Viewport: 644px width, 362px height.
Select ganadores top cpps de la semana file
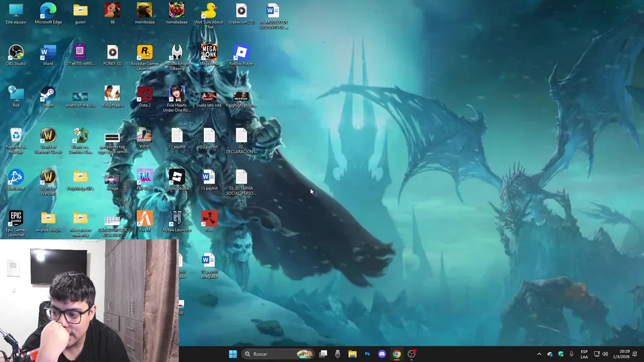point(112,143)
